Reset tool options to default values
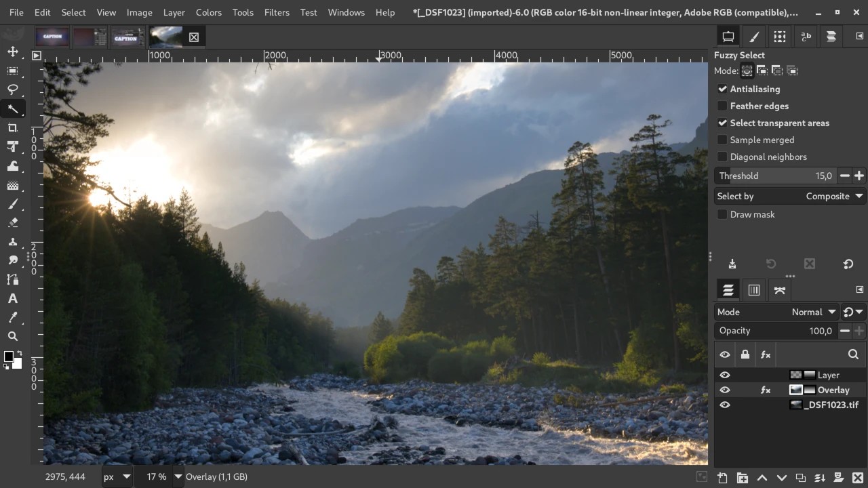Image resolution: width=868 pixels, height=488 pixels. [848, 264]
